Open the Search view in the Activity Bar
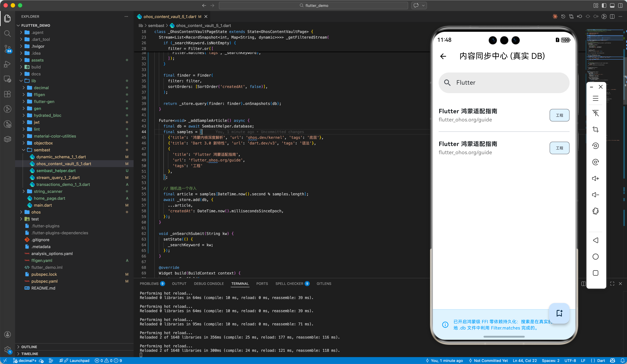Image resolution: width=627 pixels, height=364 pixels. tap(8, 34)
